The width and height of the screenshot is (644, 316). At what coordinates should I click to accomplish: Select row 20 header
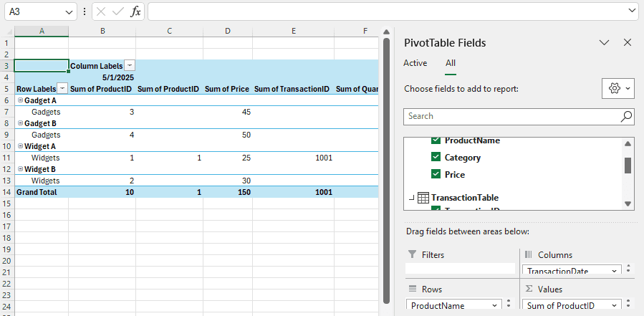click(7, 261)
